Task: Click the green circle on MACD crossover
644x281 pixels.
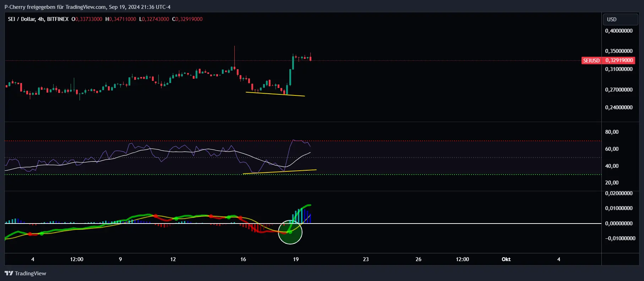Action: pyautogui.click(x=290, y=232)
